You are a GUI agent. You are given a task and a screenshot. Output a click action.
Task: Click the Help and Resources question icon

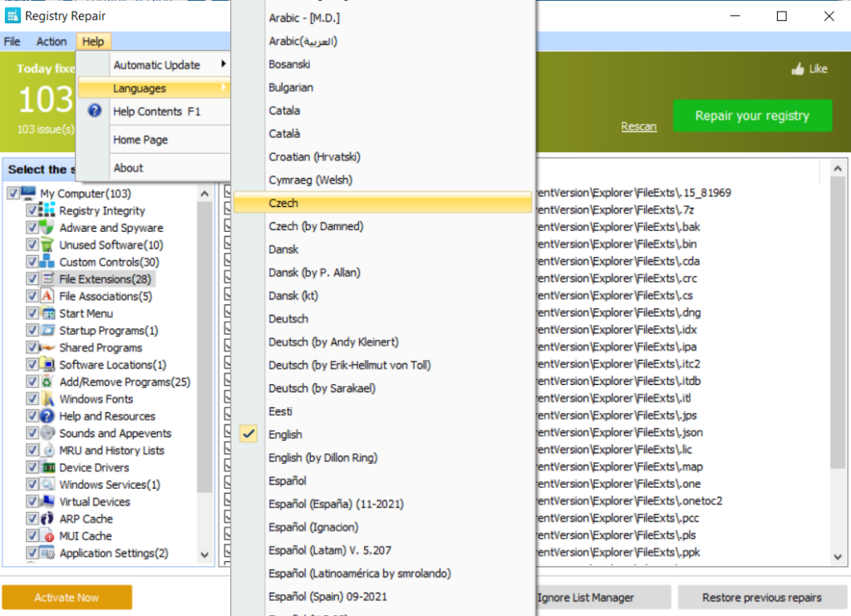tap(47, 416)
